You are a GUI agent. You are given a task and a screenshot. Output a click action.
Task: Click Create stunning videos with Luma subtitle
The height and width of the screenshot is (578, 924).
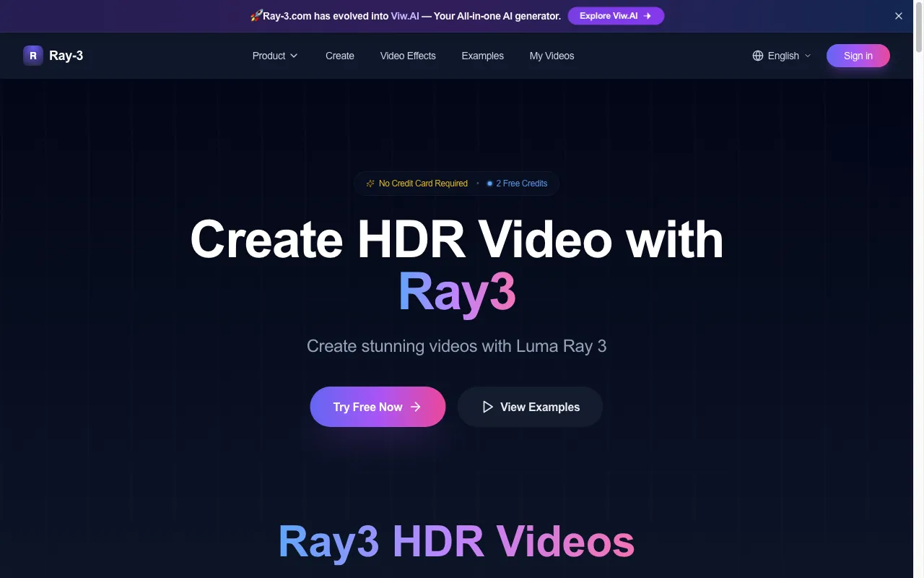457,346
